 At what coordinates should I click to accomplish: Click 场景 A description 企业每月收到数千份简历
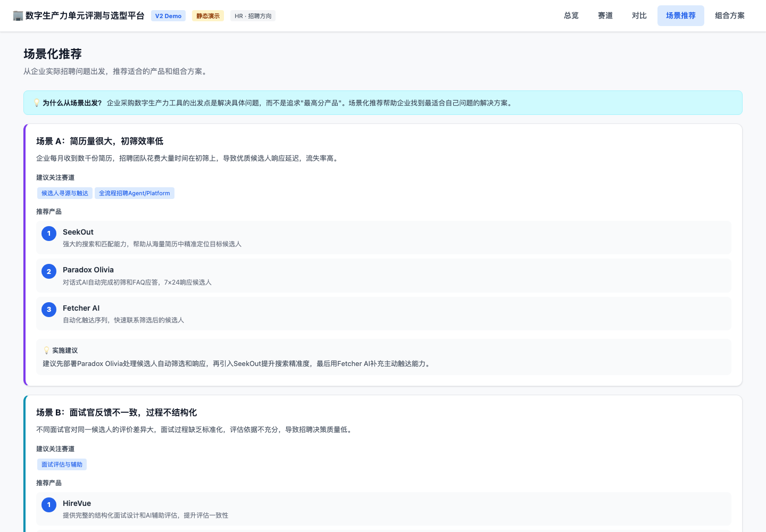click(x=188, y=159)
